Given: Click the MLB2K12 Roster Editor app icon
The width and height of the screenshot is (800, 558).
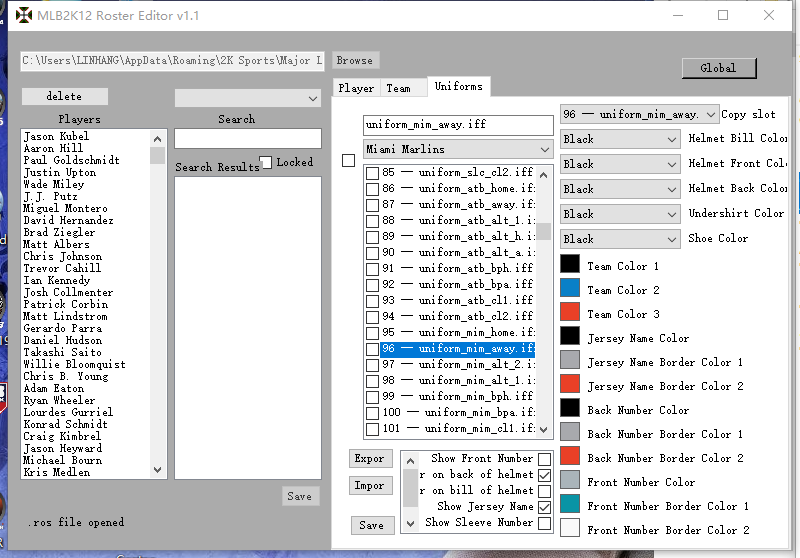Looking at the screenshot, I should (x=23, y=15).
